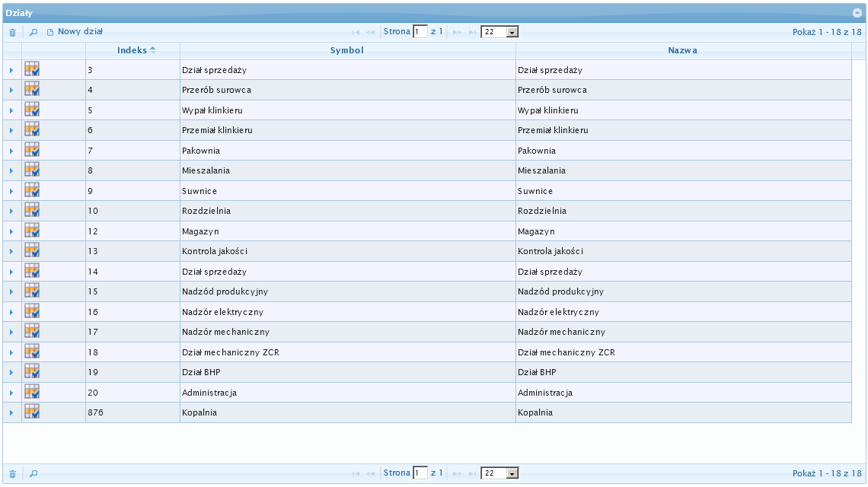The width and height of the screenshot is (868, 487).
Task: Click the Dział BHP name cell
Action: click(684, 372)
